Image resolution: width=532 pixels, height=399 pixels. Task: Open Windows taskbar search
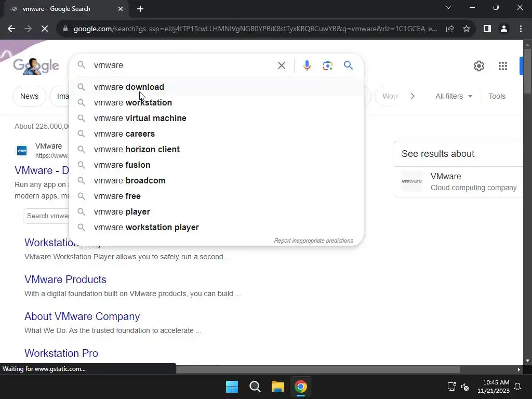click(255, 387)
